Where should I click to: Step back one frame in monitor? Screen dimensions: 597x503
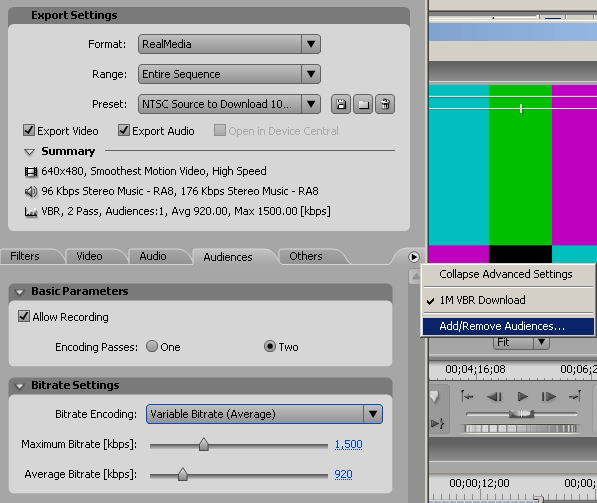(494, 397)
